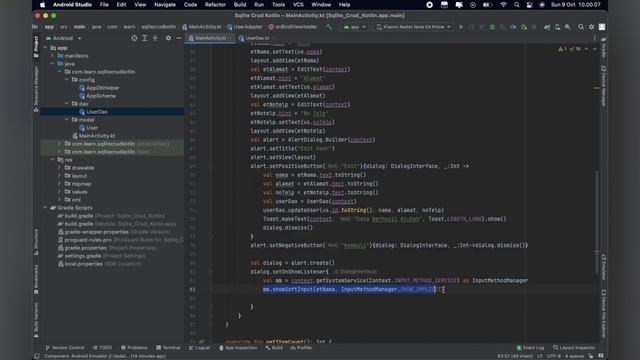Open the Logcat tool window
Viewport: 640px width, 360px height.
coord(199,348)
